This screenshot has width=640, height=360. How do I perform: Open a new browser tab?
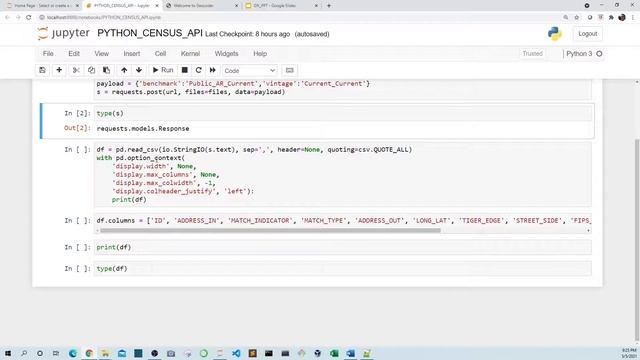pos(329,6)
